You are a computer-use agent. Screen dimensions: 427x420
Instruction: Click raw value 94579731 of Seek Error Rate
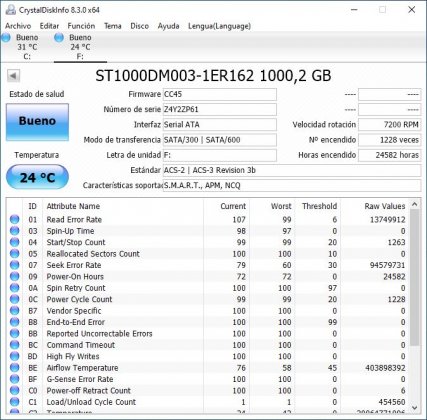point(387,265)
